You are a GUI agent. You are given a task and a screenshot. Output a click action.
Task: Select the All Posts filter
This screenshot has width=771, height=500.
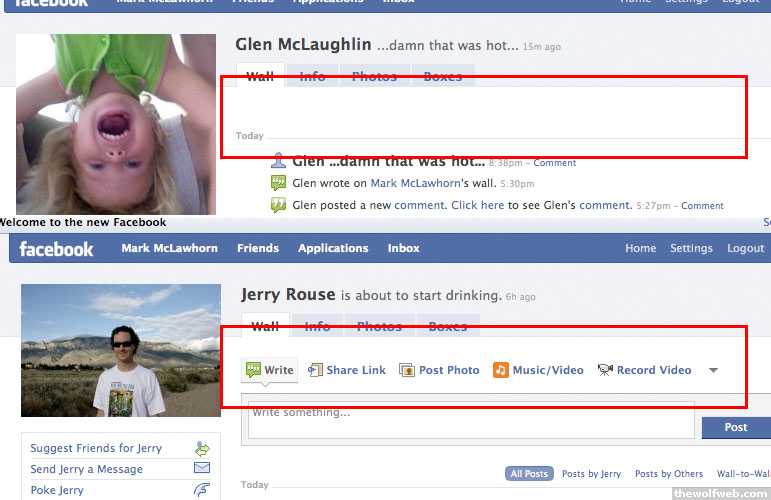pos(529,474)
